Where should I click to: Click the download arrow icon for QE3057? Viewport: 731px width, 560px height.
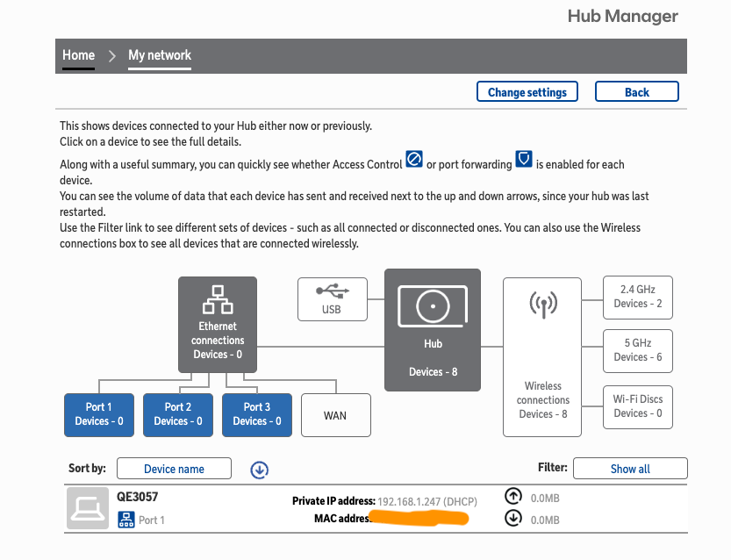point(513,519)
